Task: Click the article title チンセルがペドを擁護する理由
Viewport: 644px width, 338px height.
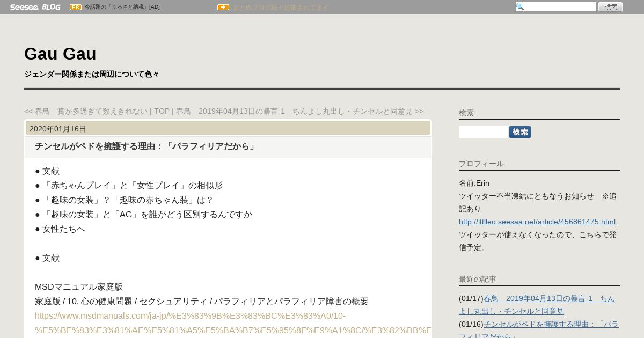Action: pos(145,146)
